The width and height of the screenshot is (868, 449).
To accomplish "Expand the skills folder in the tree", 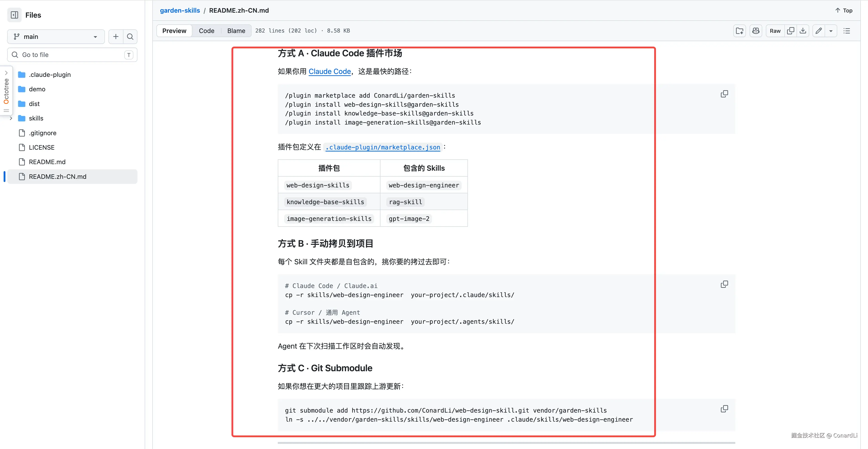I will 11,118.
